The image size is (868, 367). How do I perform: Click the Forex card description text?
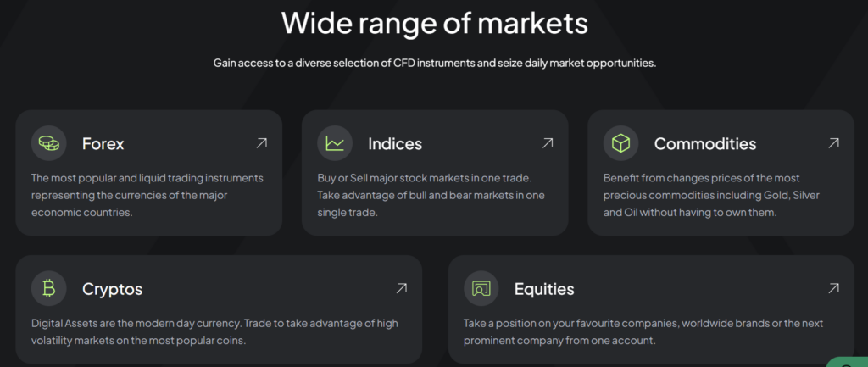click(x=147, y=195)
